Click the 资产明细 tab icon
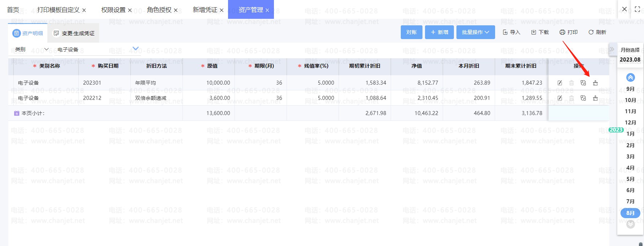The height and width of the screenshot is (246, 644). click(16, 33)
